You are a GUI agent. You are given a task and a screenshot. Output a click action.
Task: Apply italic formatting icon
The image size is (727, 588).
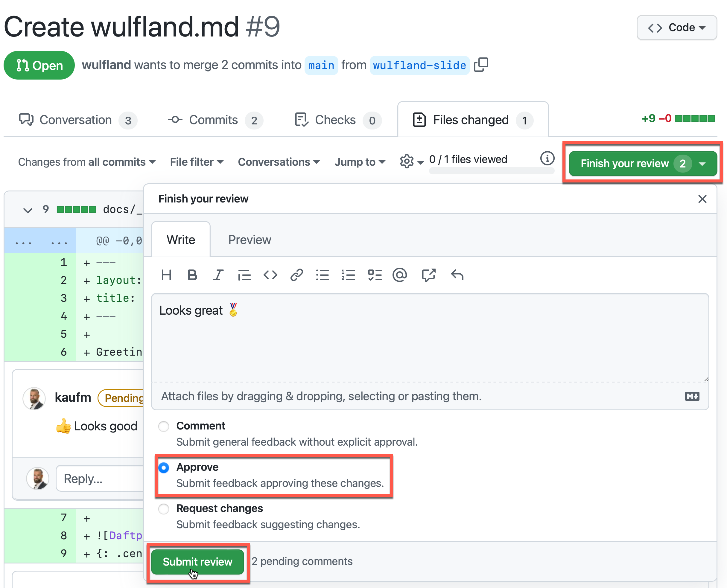(218, 275)
